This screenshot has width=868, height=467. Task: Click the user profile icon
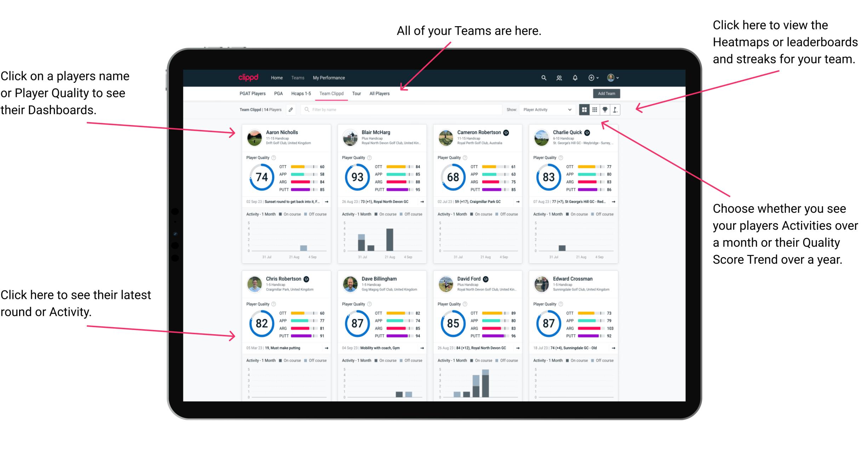coord(621,77)
